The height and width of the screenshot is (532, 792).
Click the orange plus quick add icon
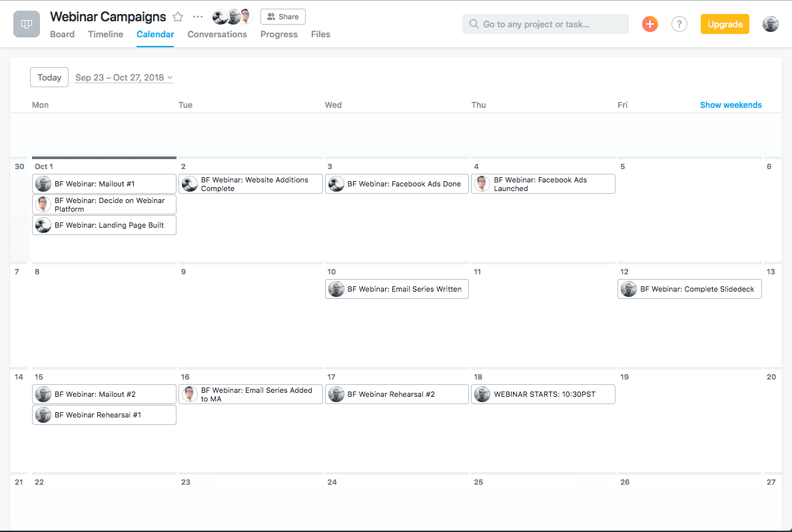[x=649, y=24]
